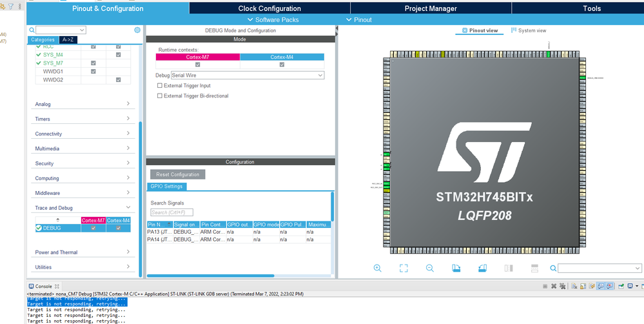Toggle show console on standard output change
The image size is (644, 324).
[600, 286]
